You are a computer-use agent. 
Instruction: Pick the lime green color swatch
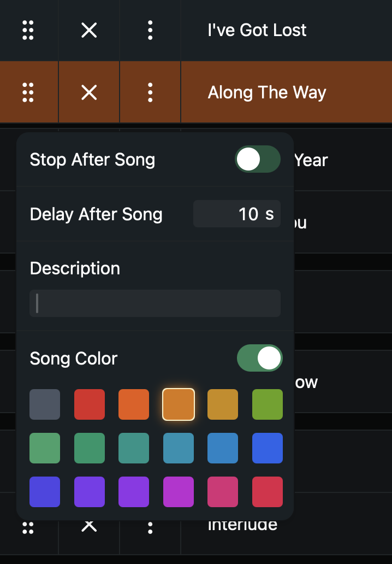pyautogui.click(x=268, y=404)
